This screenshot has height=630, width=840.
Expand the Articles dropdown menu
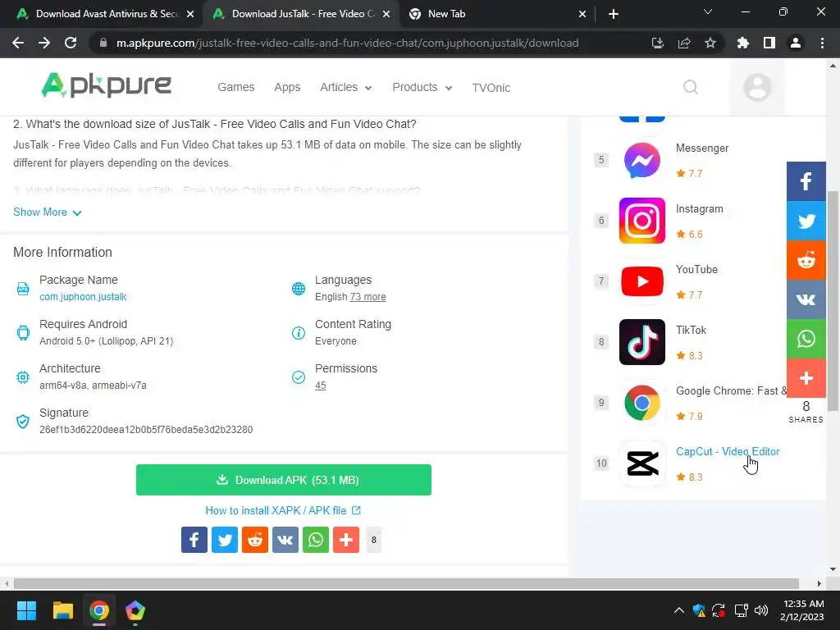345,87
